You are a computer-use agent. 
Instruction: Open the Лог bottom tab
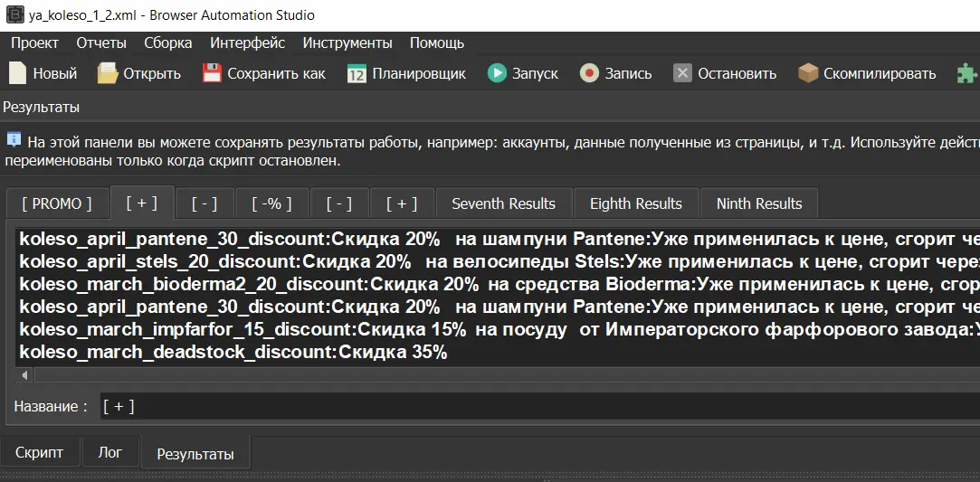tap(110, 453)
